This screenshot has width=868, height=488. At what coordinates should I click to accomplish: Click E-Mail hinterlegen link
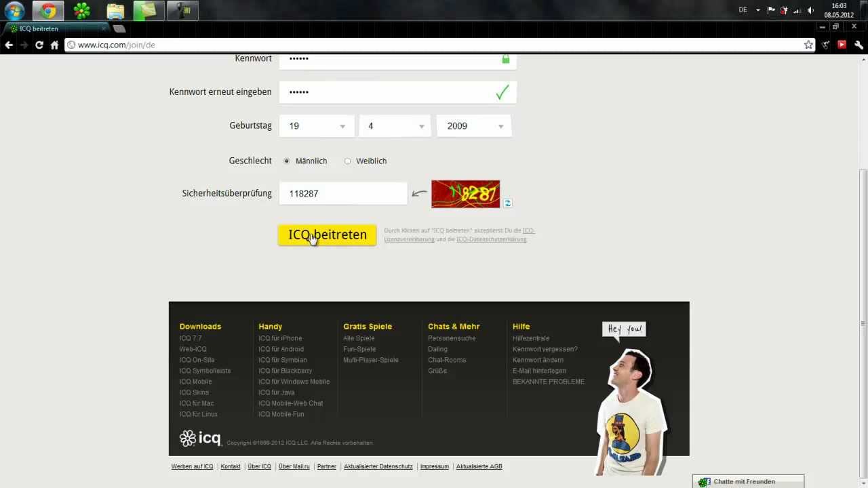(x=539, y=371)
